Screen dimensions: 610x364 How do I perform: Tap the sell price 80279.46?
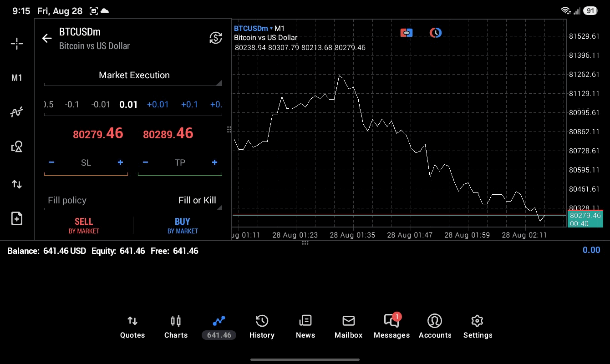tap(98, 133)
